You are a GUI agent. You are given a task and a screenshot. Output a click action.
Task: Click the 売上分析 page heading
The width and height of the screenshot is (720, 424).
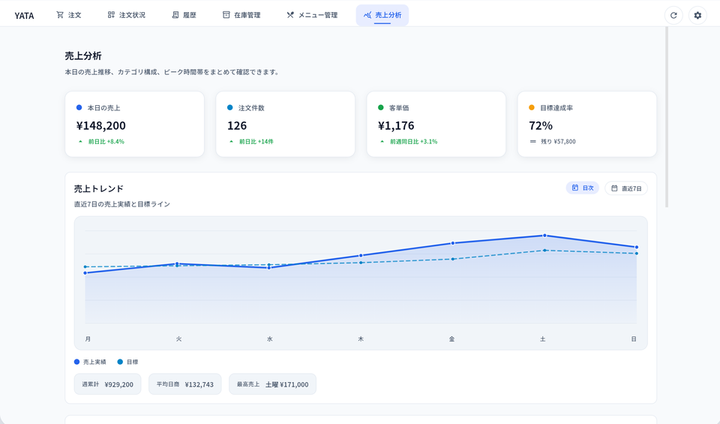pos(83,56)
